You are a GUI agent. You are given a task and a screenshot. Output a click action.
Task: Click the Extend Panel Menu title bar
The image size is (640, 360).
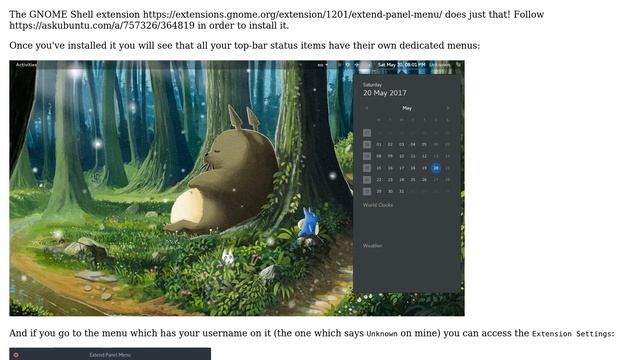pyautogui.click(x=110, y=354)
